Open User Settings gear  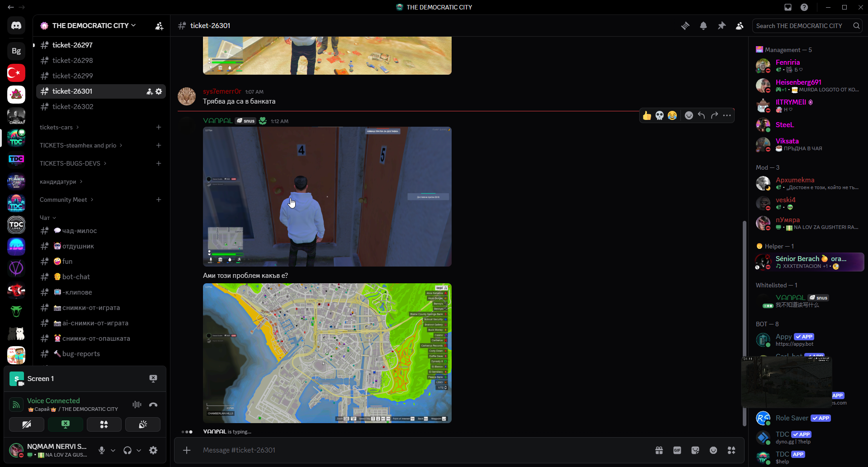point(153,450)
